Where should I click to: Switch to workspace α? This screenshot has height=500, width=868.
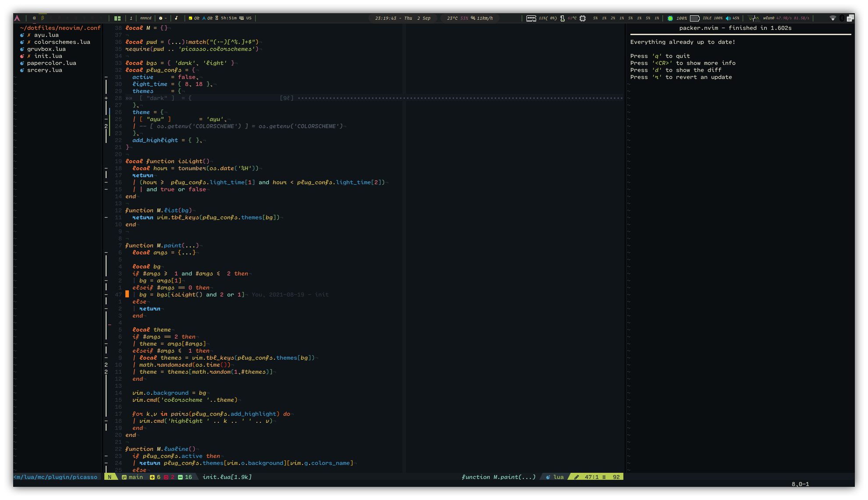coord(34,18)
